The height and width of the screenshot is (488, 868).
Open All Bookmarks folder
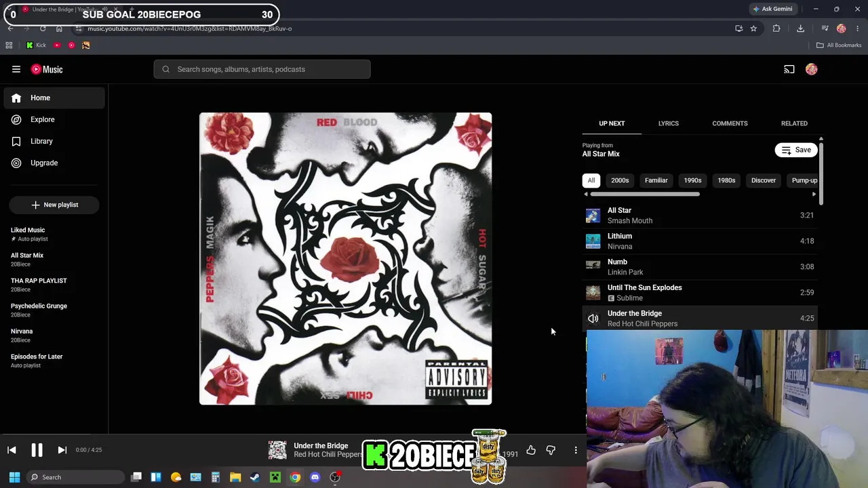tap(839, 45)
